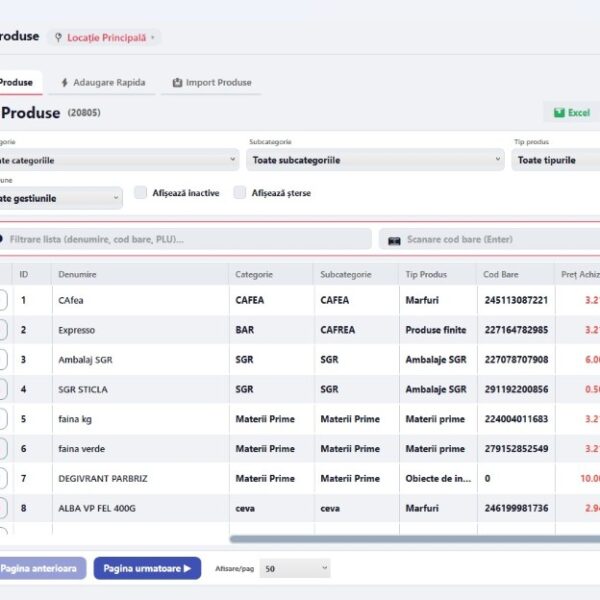Enable Afișează inactive checkbox
The width and height of the screenshot is (600, 600).
140,192
